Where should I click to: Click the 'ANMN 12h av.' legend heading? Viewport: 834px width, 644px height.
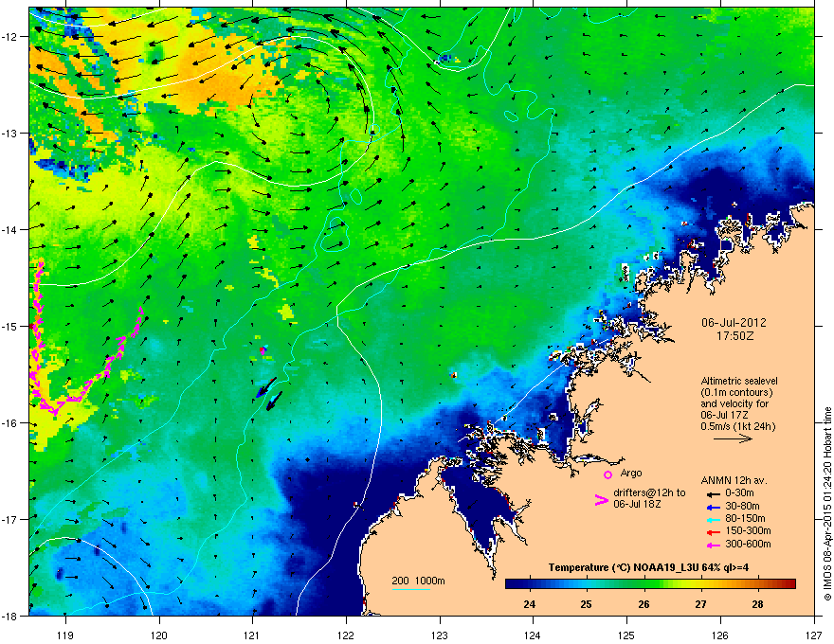[734, 480]
